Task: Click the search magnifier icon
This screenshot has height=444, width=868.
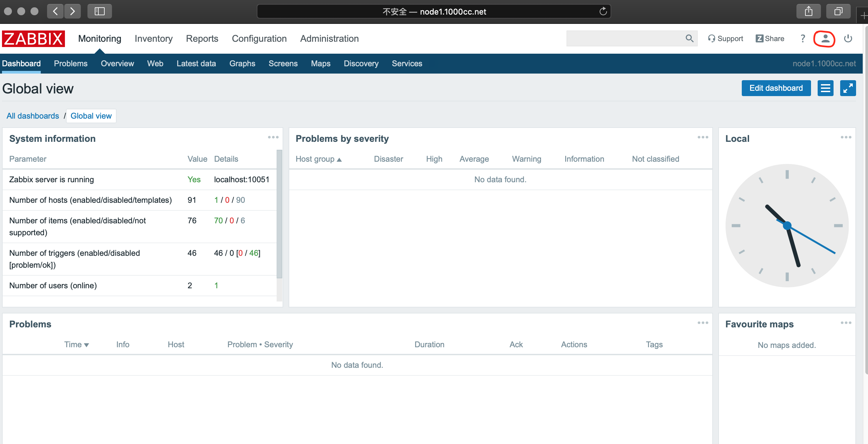Action: tap(689, 39)
